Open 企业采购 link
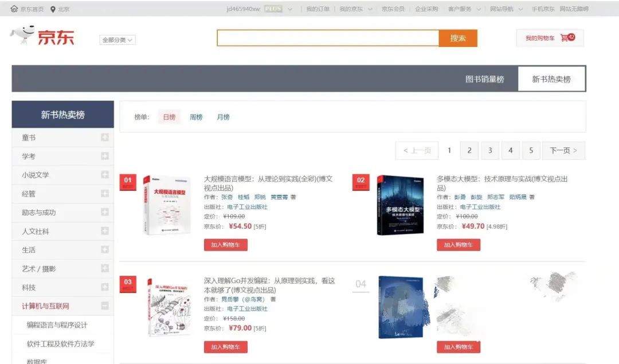Screen dimensions: 619x364 (426, 9)
